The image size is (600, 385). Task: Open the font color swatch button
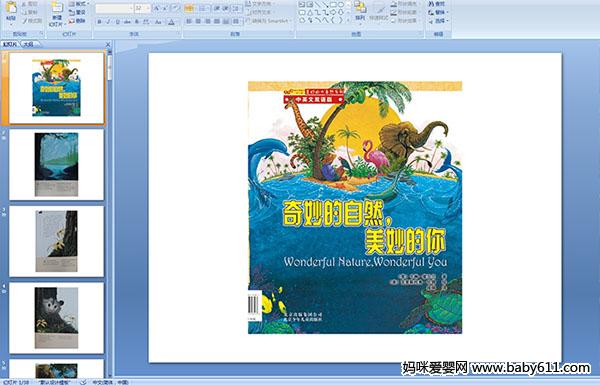[172, 22]
